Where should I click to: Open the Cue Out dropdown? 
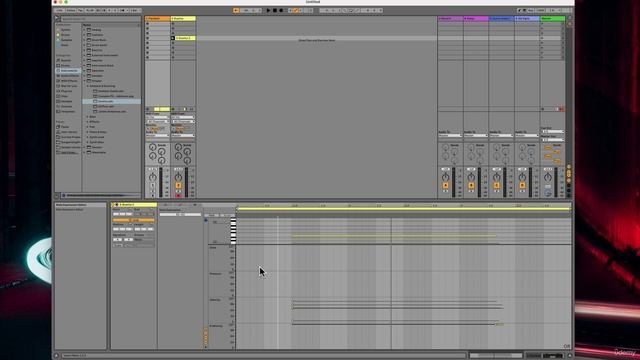[553, 132]
